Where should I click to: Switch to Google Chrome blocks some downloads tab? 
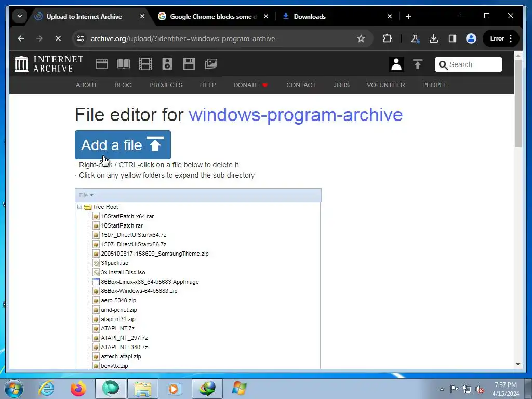214,16
